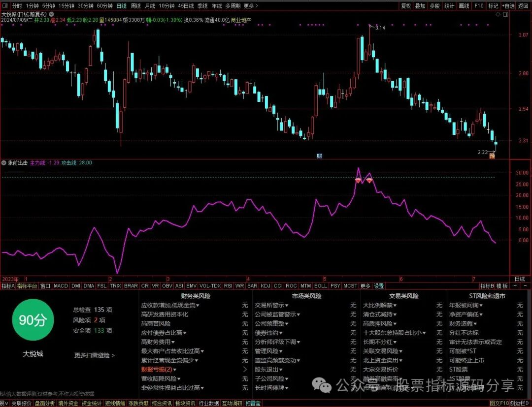Open the 关联报价 bottom tab
Screen dimensions: 532x407
(x=21, y=404)
